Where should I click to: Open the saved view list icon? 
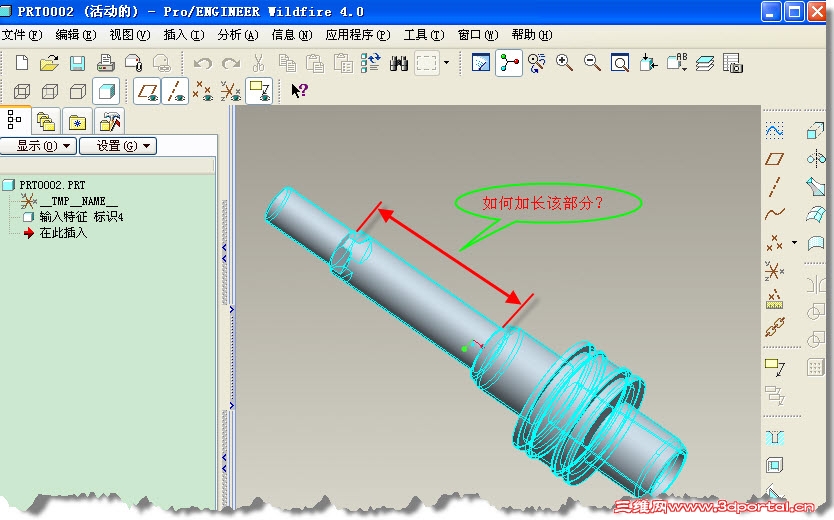(677, 63)
